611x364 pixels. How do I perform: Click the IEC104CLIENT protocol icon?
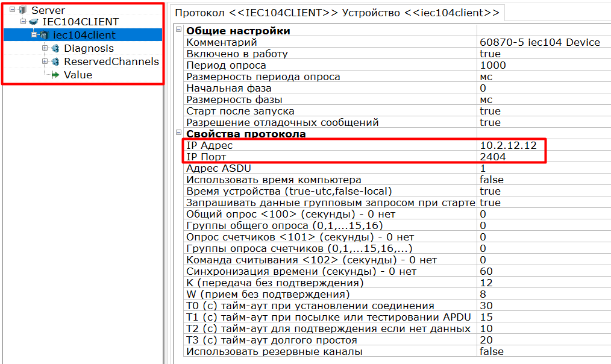click(34, 22)
